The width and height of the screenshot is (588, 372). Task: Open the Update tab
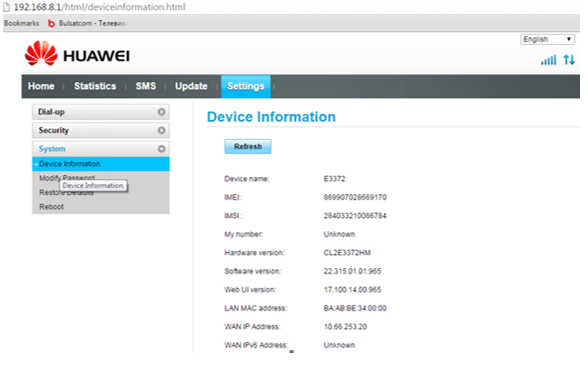tap(191, 86)
